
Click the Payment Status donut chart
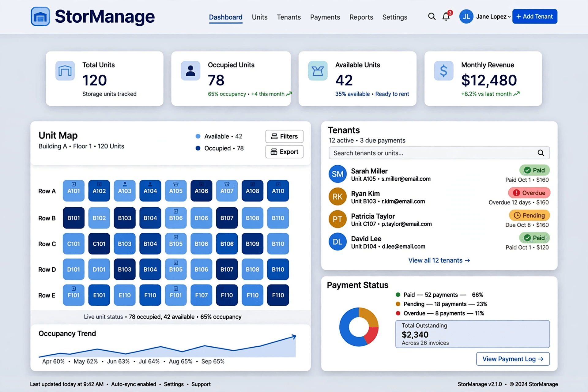point(359,327)
